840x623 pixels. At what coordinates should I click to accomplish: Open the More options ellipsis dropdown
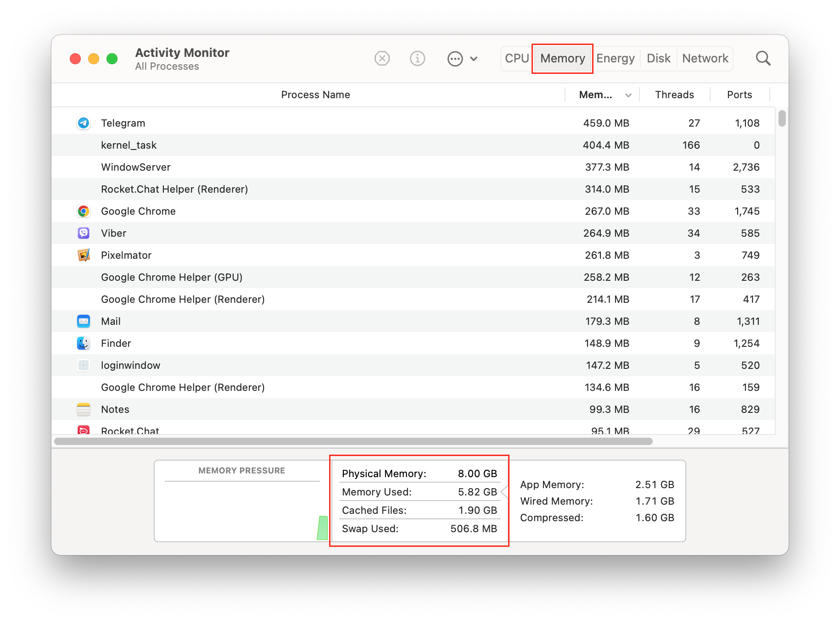coord(455,59)
